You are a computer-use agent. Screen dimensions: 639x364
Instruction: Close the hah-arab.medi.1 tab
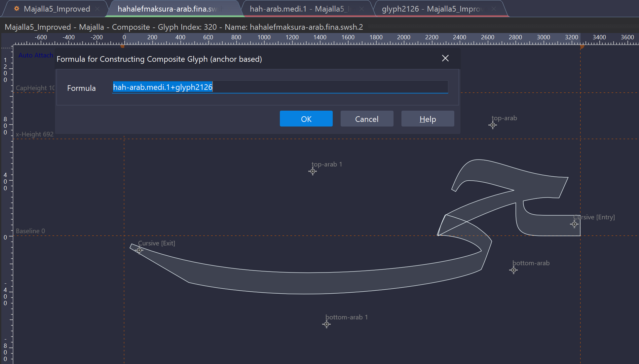click(361, 9)
